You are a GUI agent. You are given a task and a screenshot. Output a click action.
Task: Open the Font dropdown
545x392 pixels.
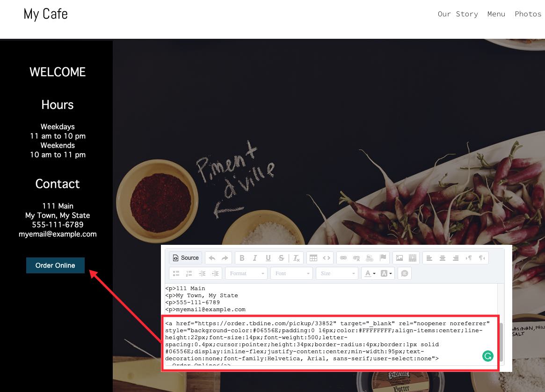(x=291, y=273)
